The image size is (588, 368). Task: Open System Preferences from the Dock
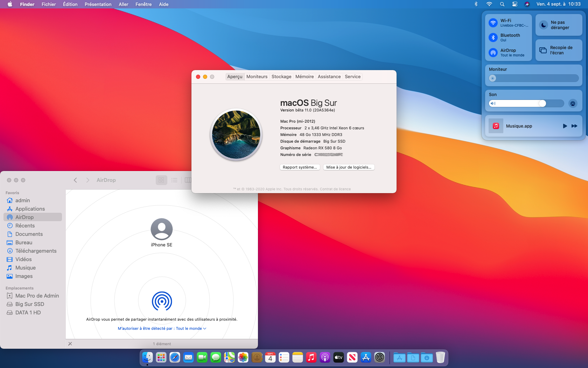379,357
